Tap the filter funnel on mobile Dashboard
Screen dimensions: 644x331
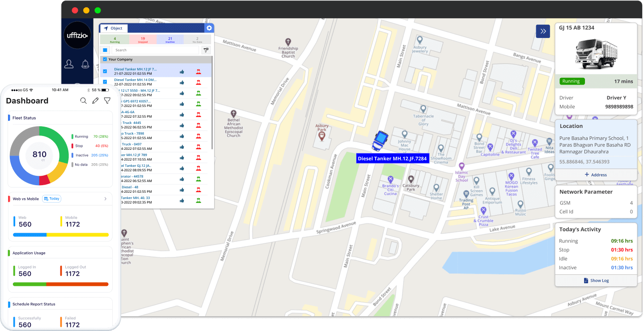(107, 101)
